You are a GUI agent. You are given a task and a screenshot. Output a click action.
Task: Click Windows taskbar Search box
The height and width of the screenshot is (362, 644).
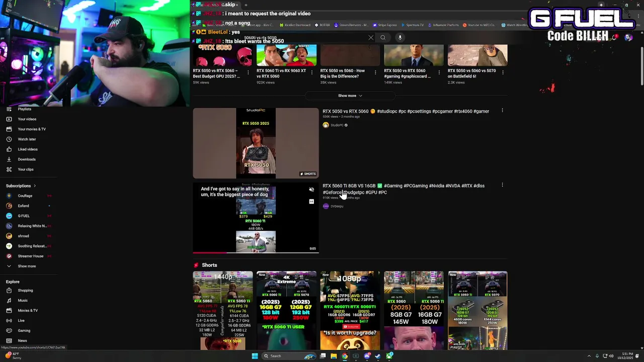click(x=289, y=356)
